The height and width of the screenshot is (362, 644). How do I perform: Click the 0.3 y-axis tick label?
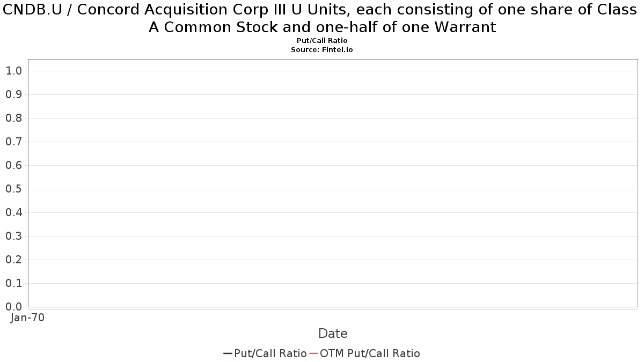tap(13, 236)
